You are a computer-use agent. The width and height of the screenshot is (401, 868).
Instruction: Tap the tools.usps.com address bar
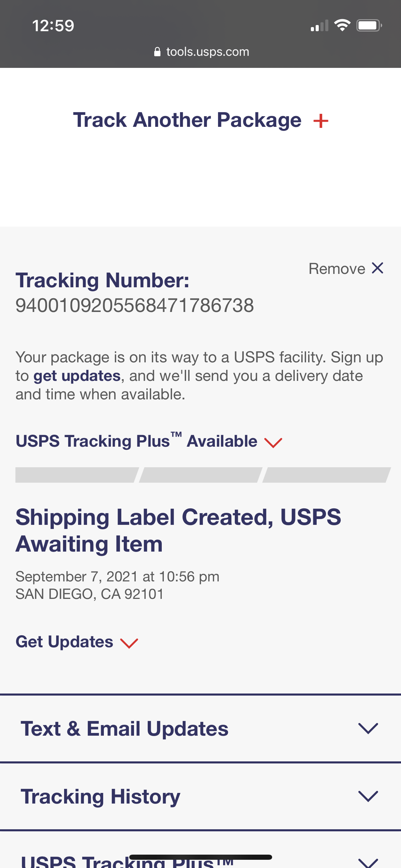click(x=202, y=52)
